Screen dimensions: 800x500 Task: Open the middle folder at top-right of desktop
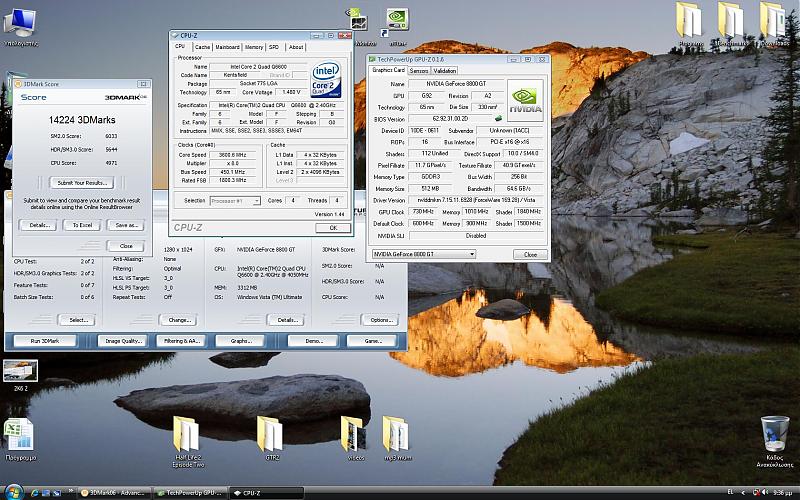pyautogui.click(x=731, y=24)
